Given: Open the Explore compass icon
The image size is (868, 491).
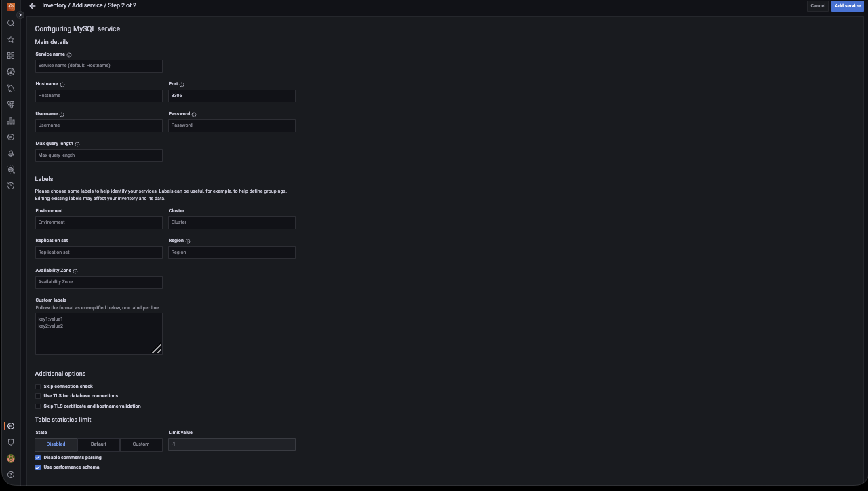Looking at the screenshot, I should tap(11, 137).
